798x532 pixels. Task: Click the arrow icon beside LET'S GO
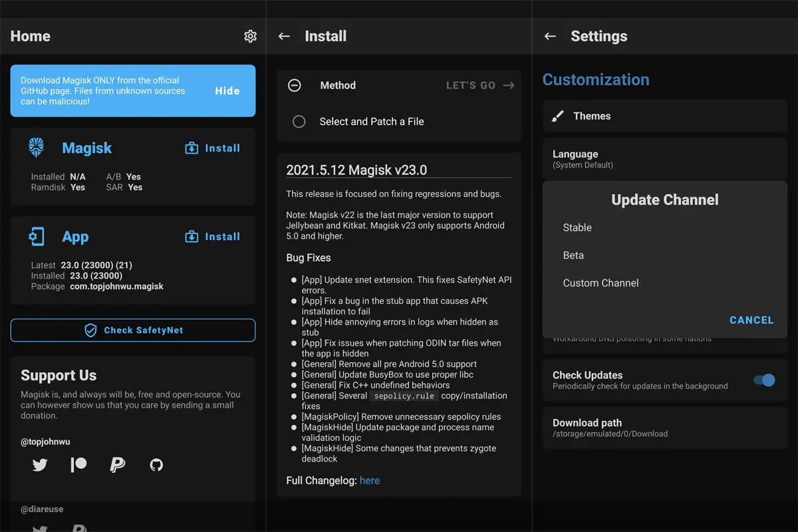pyautogui.click(x=509, y=86)
